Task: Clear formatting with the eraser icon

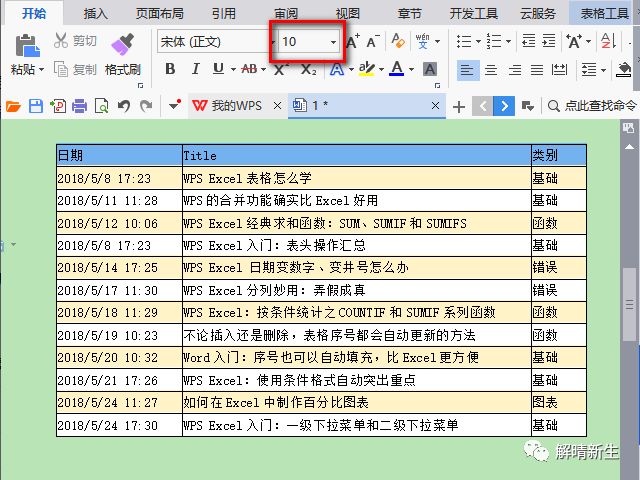Action: 398,41
